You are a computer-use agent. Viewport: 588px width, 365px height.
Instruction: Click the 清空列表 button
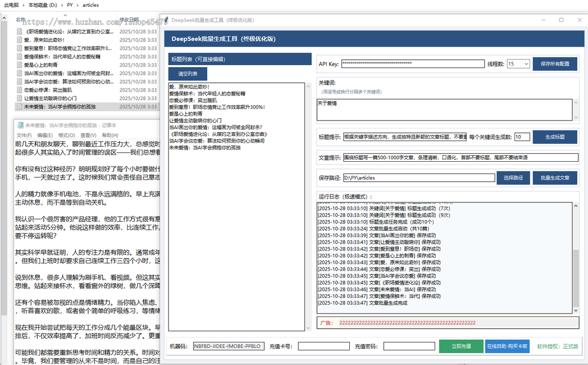pyautogui.click(x=188, y=74)
